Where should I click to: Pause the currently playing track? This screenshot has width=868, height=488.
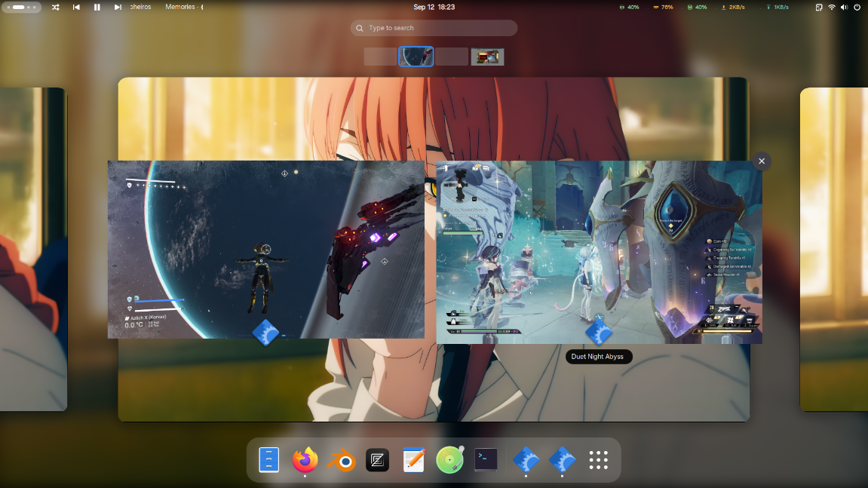click(97, 8)
